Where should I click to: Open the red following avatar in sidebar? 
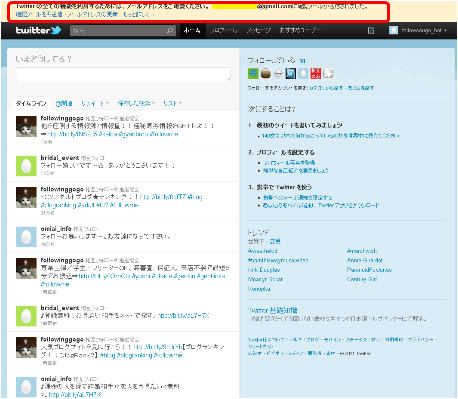tap(315, 73)
